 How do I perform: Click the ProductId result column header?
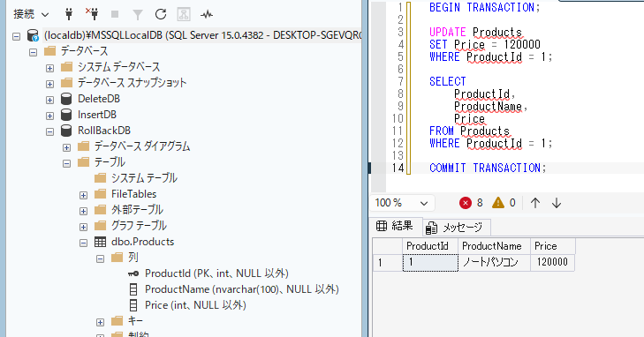430,246
